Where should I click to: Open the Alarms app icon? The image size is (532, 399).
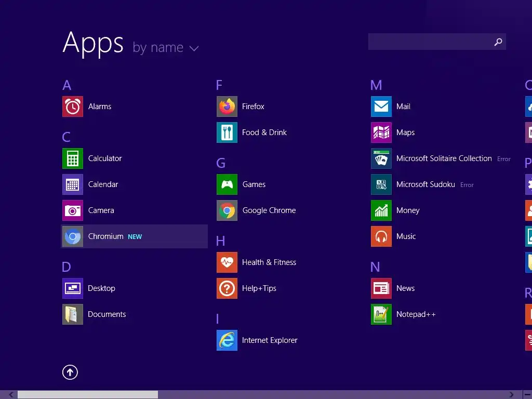[x=73, y=107]
